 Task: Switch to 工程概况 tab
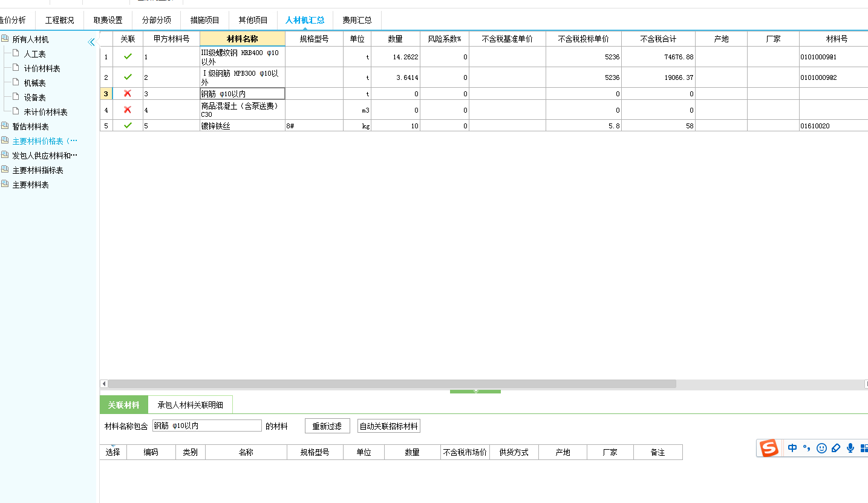click(59, 20)
